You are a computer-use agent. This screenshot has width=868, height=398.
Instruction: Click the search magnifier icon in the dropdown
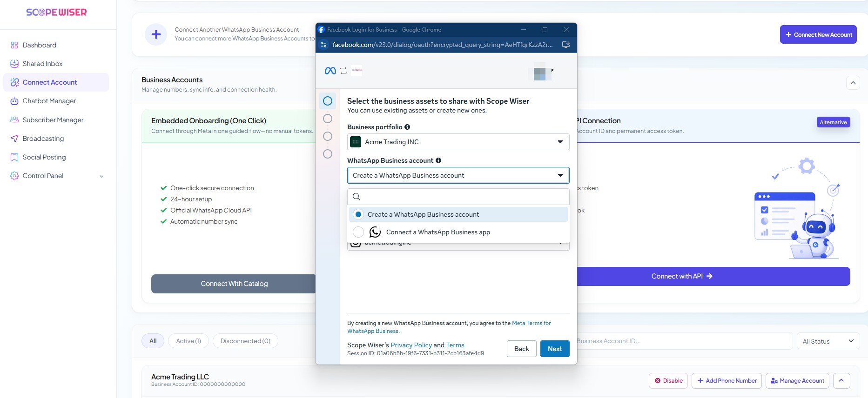[357, 197]
